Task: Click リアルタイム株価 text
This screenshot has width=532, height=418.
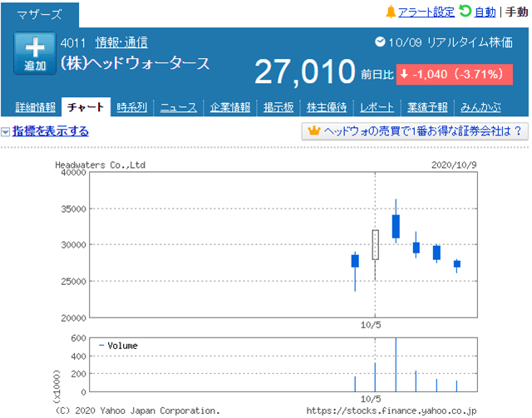Action: 470,42
